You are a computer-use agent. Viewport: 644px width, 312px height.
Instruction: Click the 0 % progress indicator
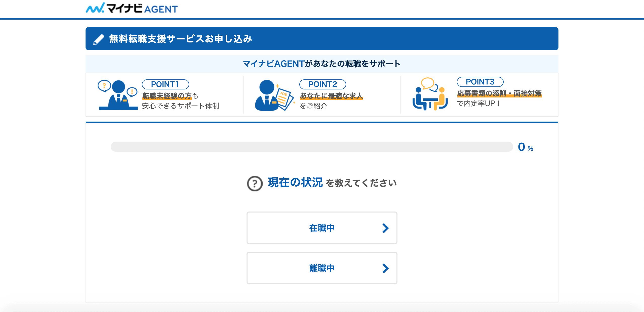pyautogui.click(x=525, y=147)
